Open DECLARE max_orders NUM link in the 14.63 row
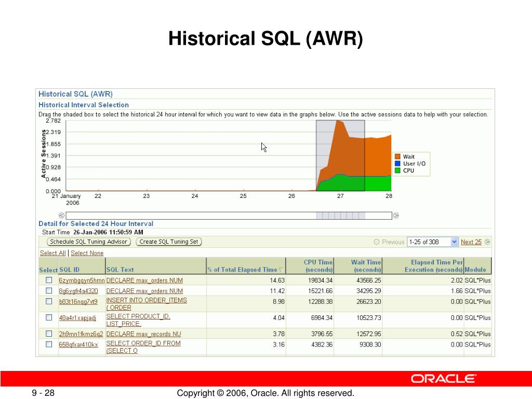 144,281
